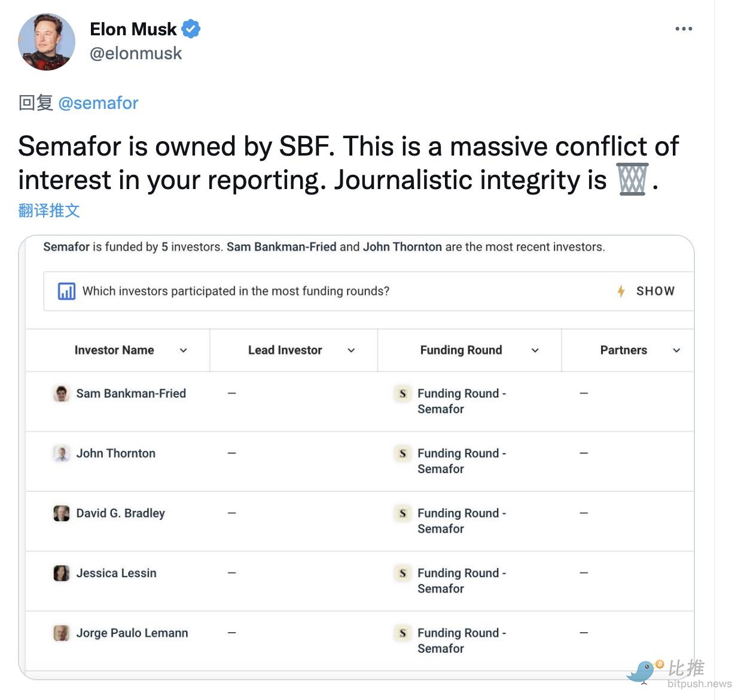
Task: Open the @semafor reply mention
Action: click(98, 103)
